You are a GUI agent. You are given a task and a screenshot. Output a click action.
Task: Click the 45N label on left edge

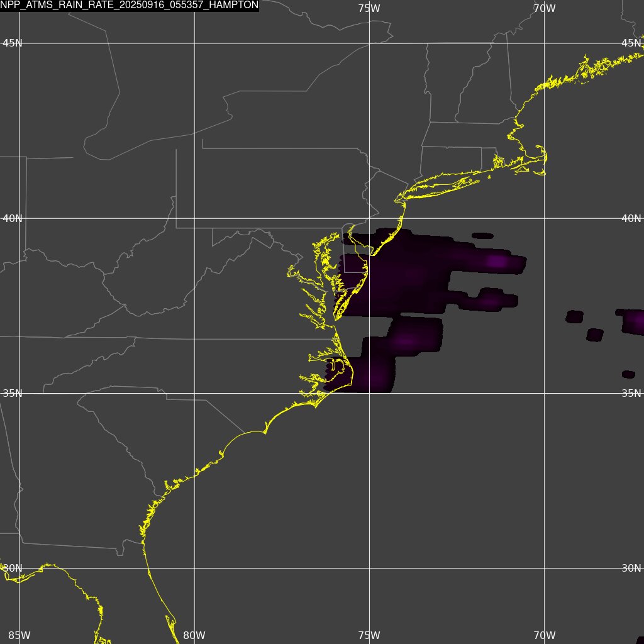pyautogui.click(x=13, y=43)
